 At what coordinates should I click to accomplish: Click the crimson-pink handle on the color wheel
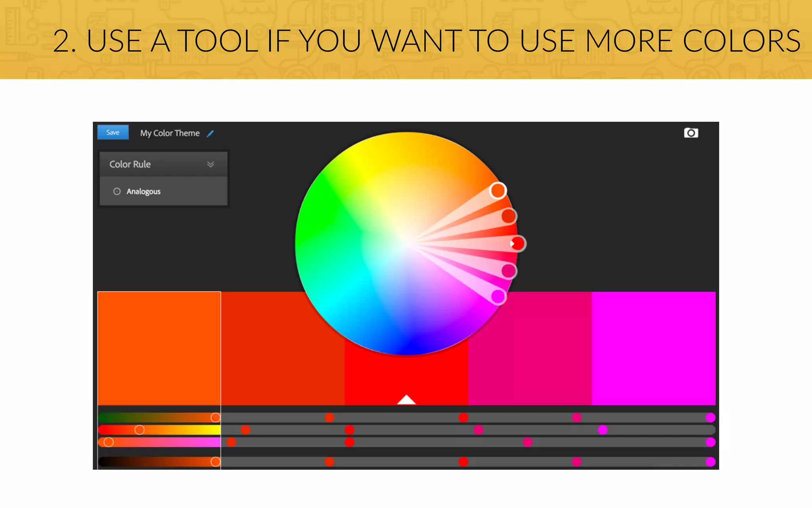(509, 271)
